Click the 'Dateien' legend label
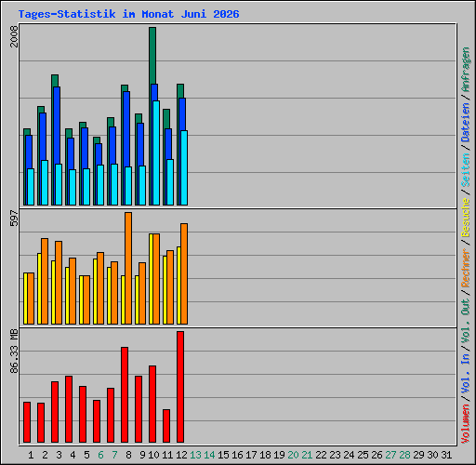 [466, 123]
